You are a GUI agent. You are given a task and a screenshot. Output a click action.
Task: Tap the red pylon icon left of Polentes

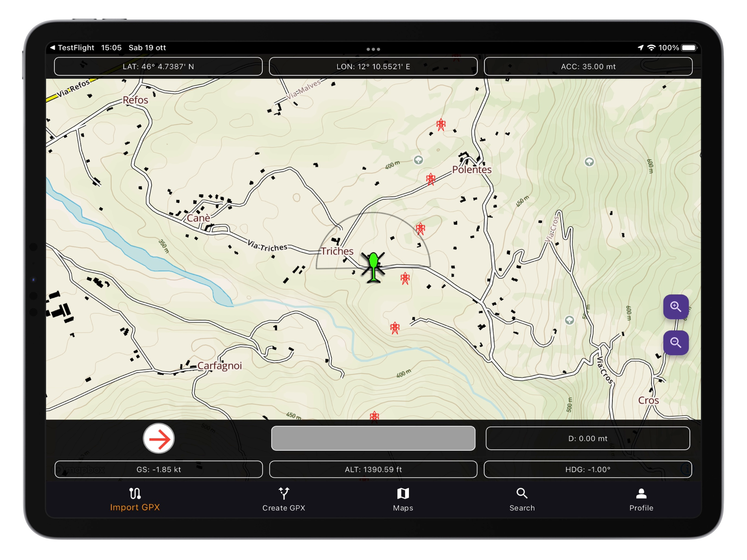point(431,179)
